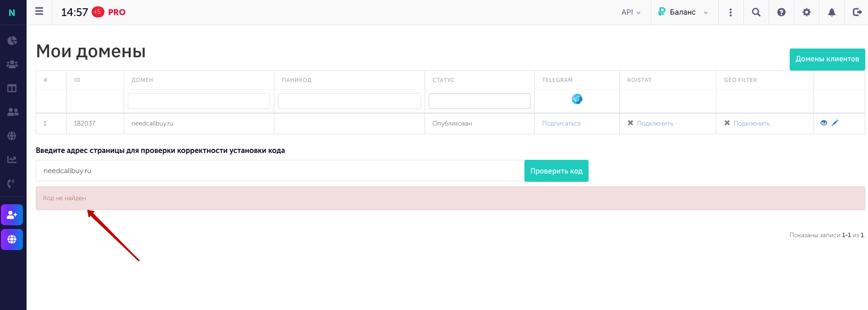Click the logout icon in the top bar

[857, 12]
